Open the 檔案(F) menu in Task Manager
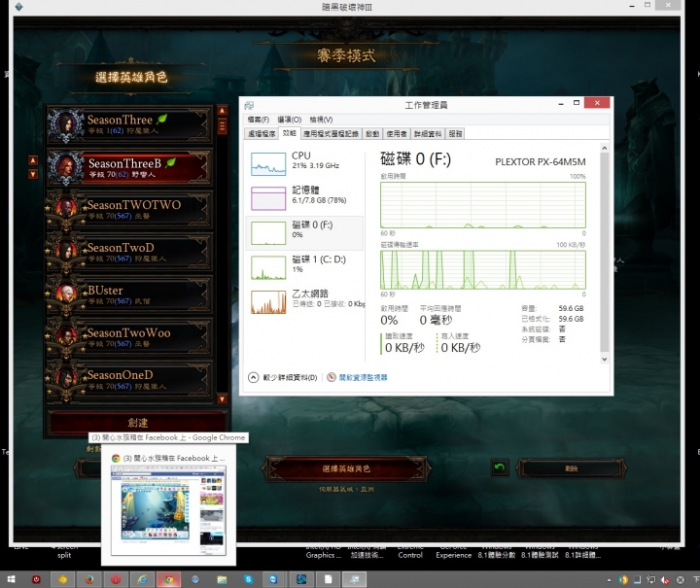 258,120
